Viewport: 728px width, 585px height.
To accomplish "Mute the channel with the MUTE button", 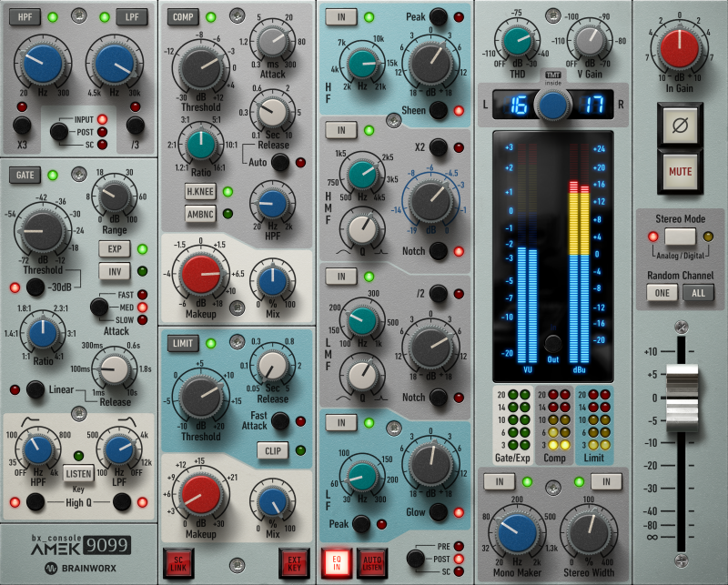I will click(680, 169).
